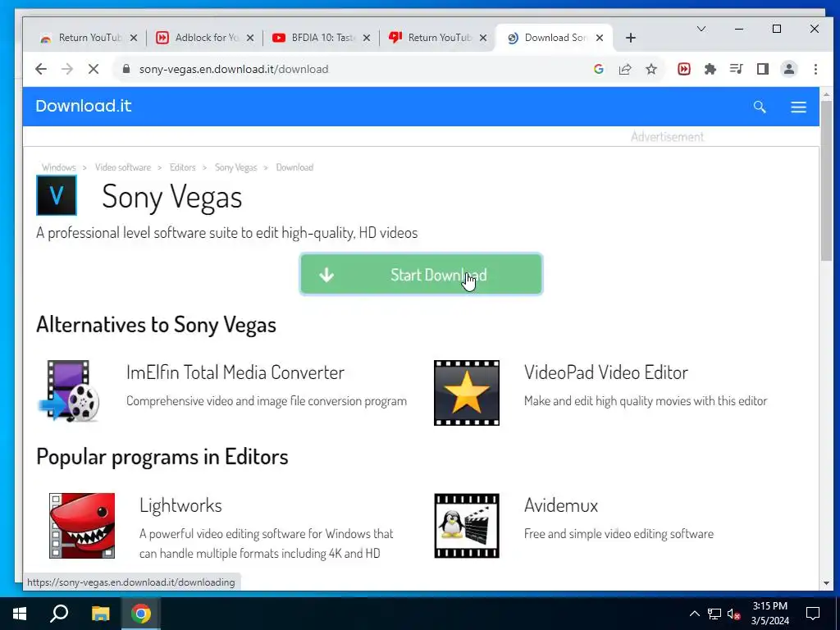Expand the tab search chevron
Viewport: 840px width, 630px height.
pos(701,29)
